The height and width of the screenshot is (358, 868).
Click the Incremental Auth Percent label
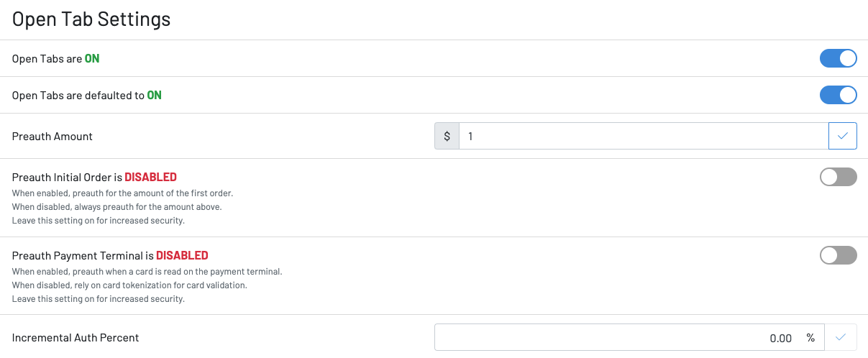pos(76,337)
